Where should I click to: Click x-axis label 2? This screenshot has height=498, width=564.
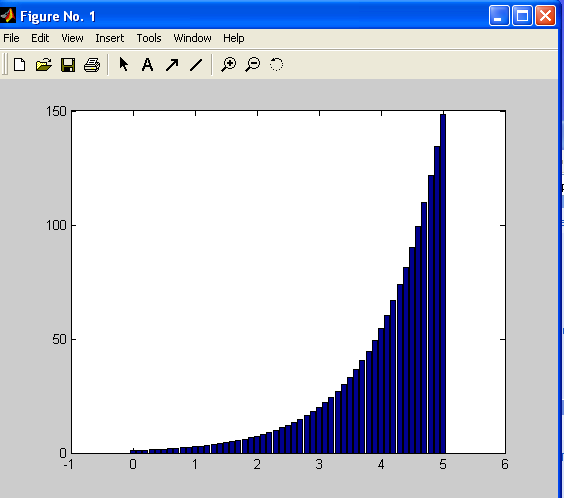(257, 465)
